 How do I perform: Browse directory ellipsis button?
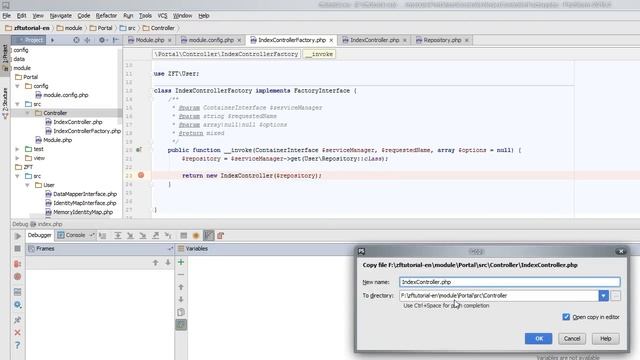click(x=616, y=296)
